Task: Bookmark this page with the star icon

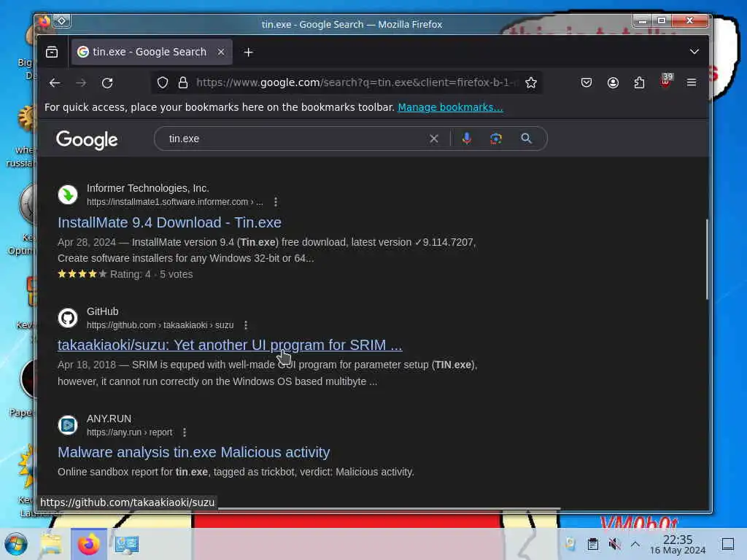Action: [x=531, y=83]
